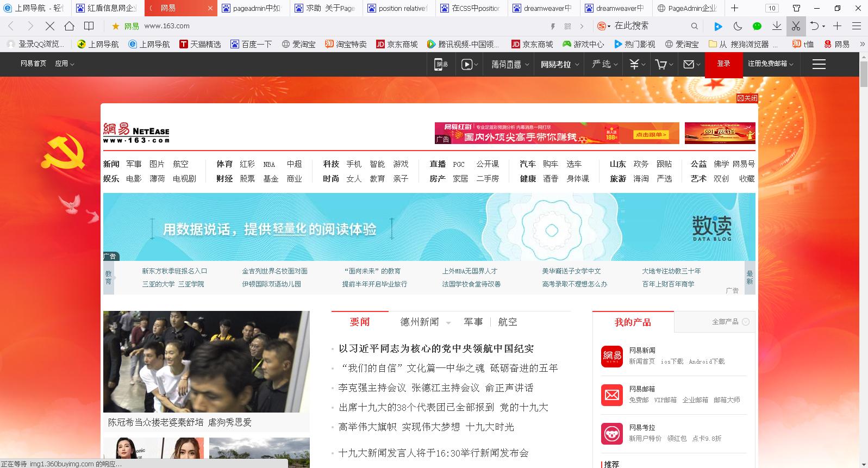Click the search magnifier icon
The height and width of the screenshot is (468, 868).
tap(695, 26)
